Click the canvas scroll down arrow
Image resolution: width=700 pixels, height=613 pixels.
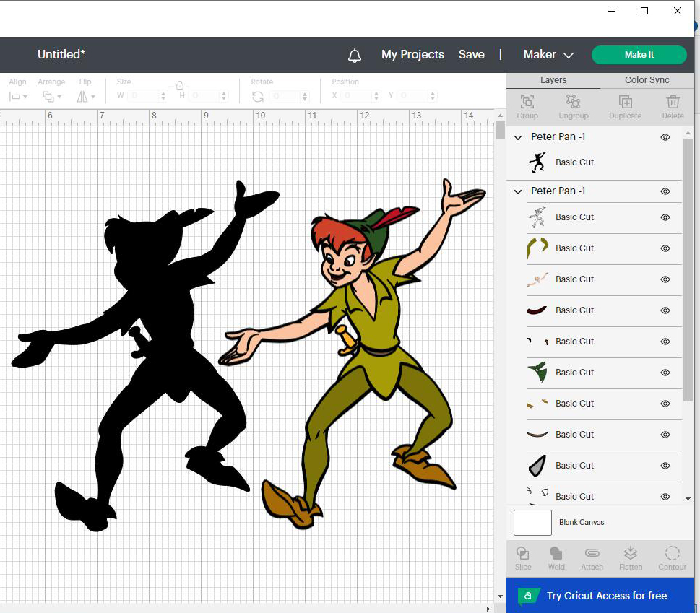click(500, 596)
